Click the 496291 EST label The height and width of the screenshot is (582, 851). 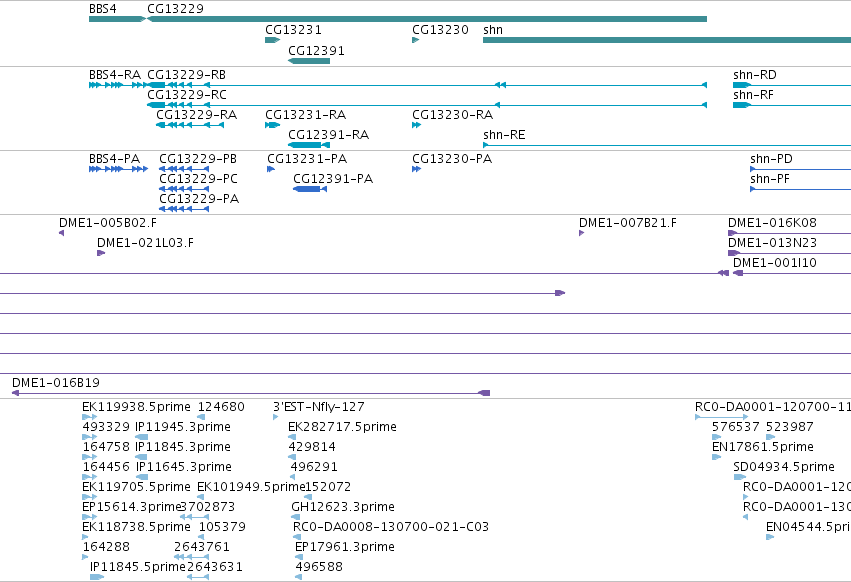314,467
